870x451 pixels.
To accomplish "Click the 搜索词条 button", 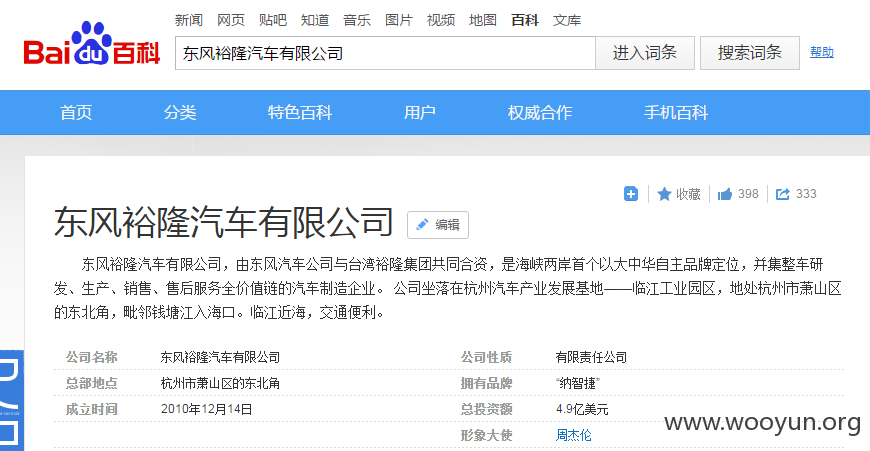I will [750, 53].
